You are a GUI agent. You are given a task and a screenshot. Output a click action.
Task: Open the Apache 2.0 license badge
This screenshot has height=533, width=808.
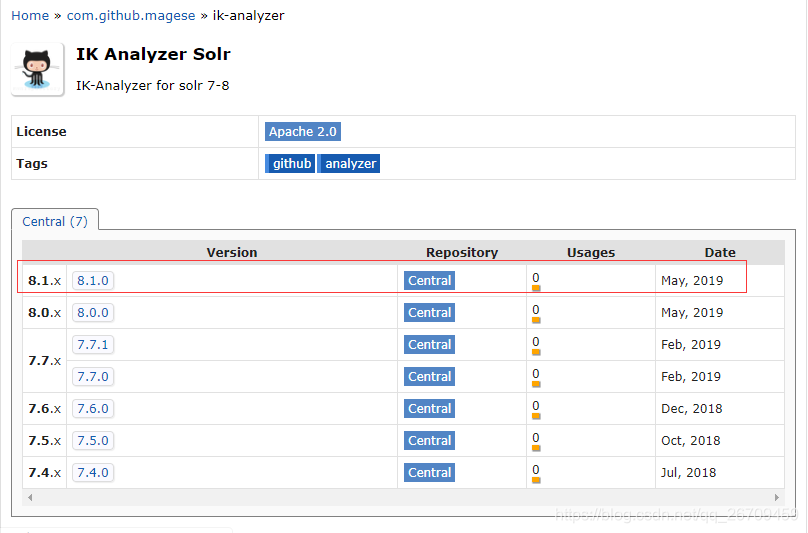pyautogui.click(x=302, y=131)
